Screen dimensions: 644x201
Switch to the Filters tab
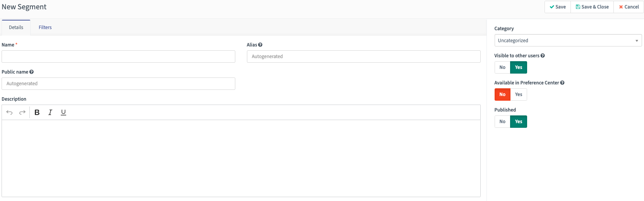pos(45,27)
